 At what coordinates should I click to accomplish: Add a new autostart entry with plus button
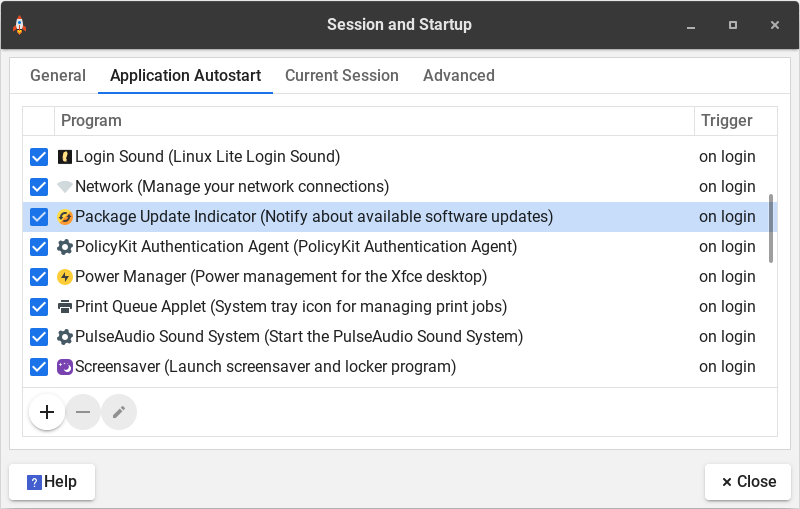coord(47,412)
